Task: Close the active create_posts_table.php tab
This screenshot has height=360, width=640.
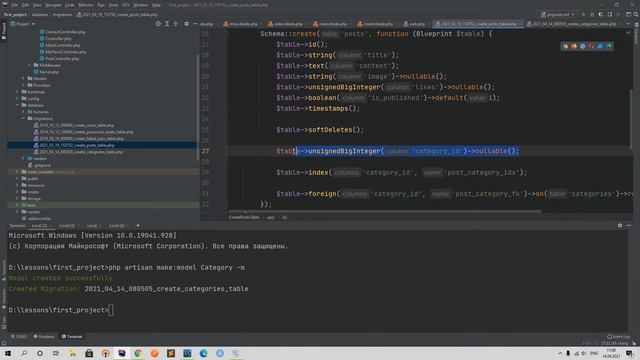Action: 521,24
